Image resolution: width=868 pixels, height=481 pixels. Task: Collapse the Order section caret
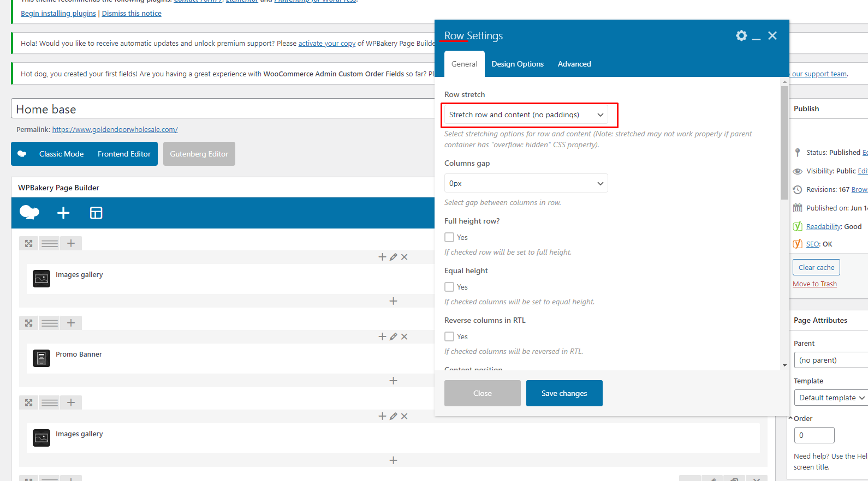pyautogui.click(x=790, y=418)
